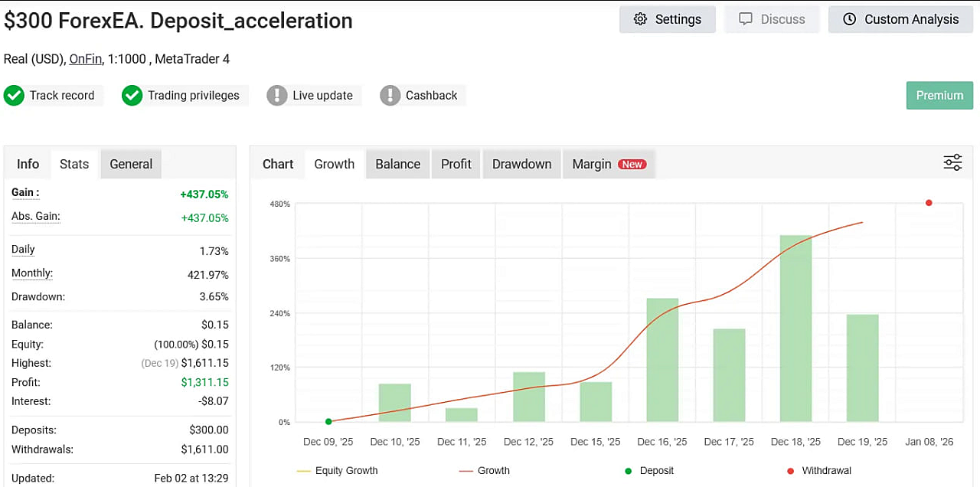Screen dimensions: 980x487
Task: Click the Trading privileges checkmark icon
Action: [132, 96]
